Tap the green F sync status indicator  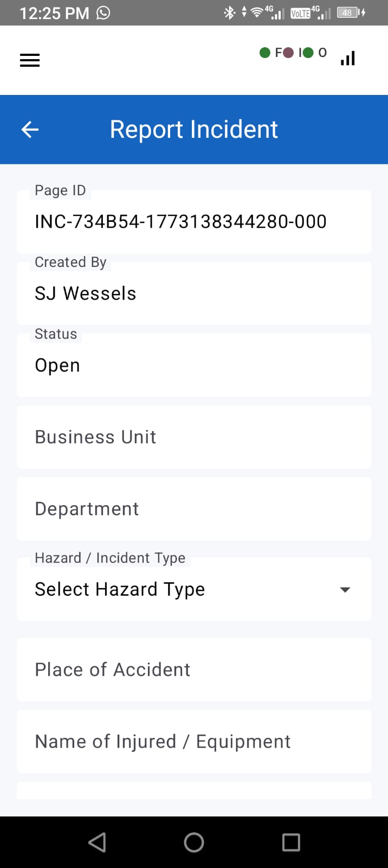[265, 53]
